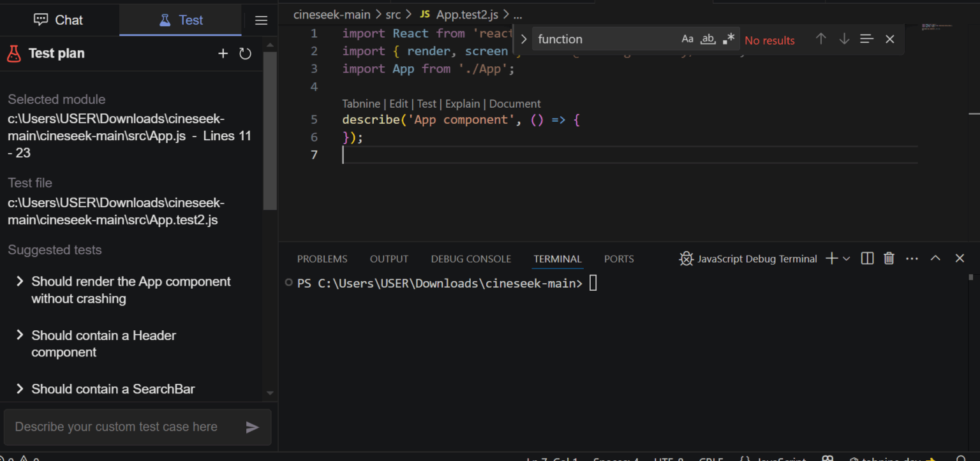Kill the terminal with the trash icon
This screenshot has height=461, width=980.
pyautogui.click(x=889, y=258)
